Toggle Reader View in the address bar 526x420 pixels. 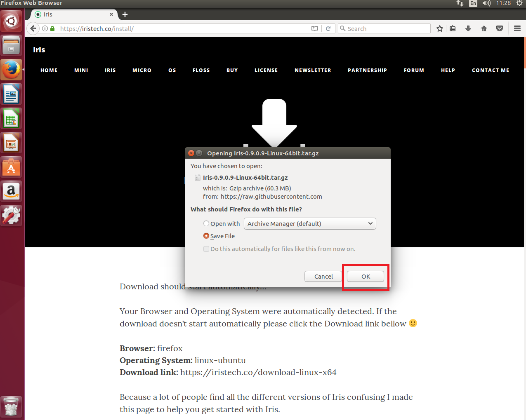point(315,28)
